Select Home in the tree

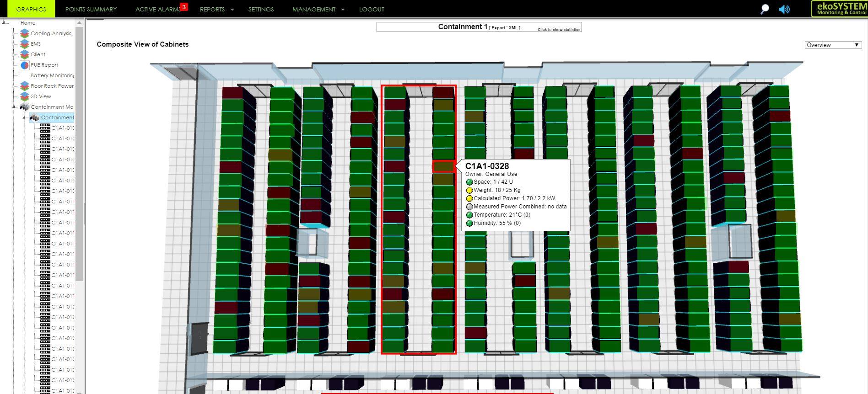coord(27,23)
